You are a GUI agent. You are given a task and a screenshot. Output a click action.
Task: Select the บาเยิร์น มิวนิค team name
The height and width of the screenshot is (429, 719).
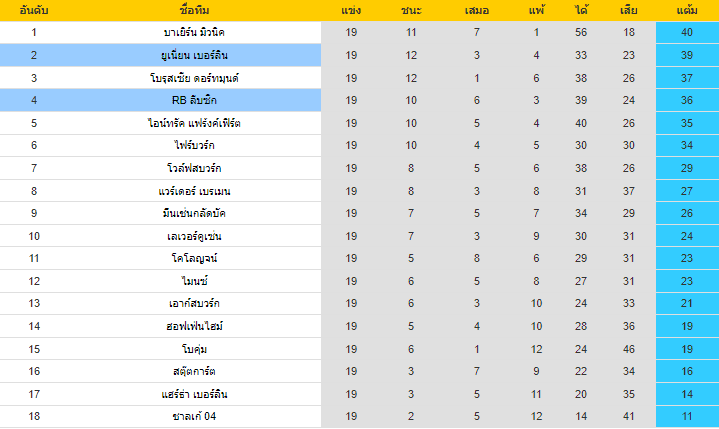[x=194, y=33]
